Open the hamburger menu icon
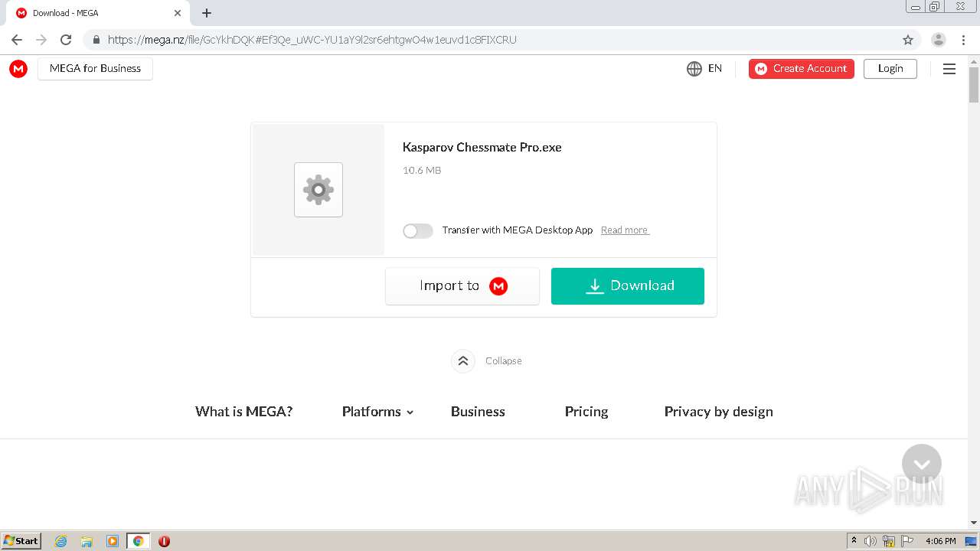The height and width of the screenshot is (551, 980). coord(949,69)
